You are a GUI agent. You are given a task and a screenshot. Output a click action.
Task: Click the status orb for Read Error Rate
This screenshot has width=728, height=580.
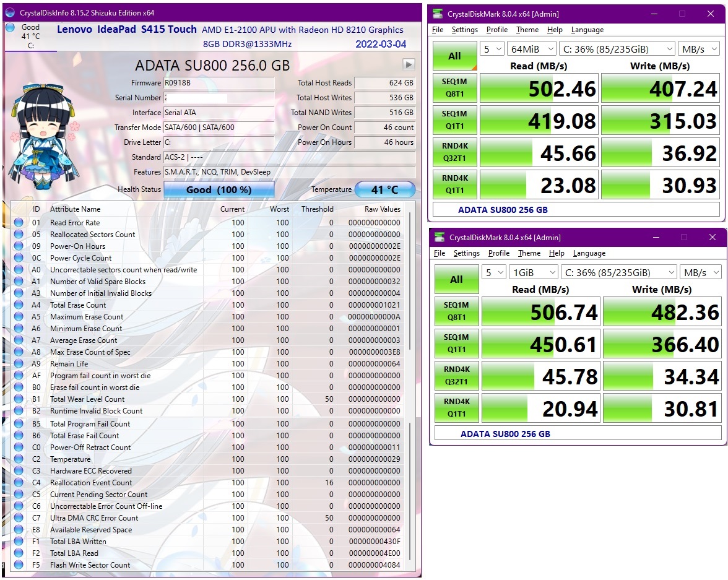(19, 222)
